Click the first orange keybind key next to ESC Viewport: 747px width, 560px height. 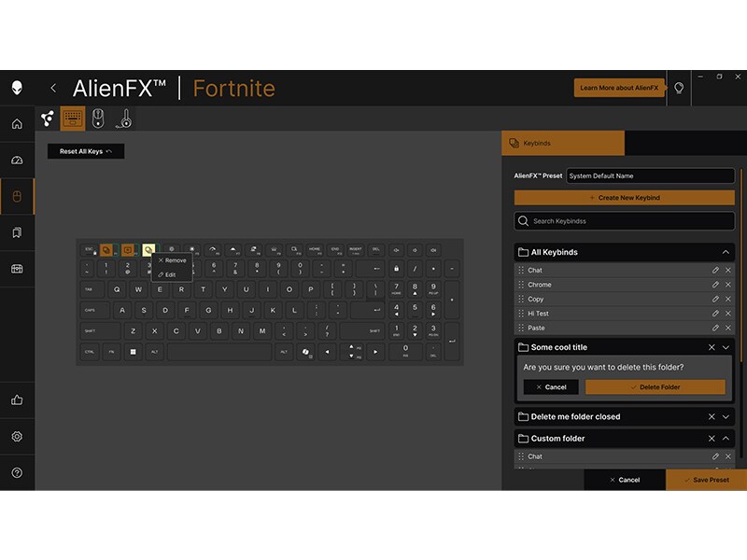pyautogui.click(x=106, y=250)
